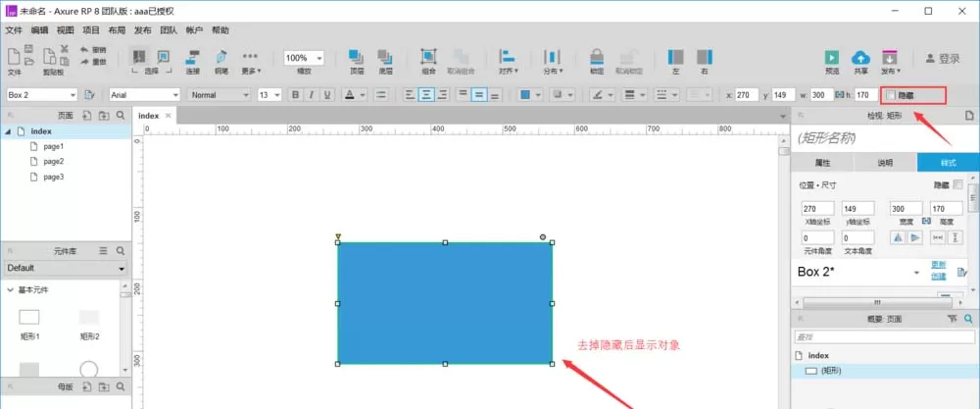Viewport: 980px width, 409px height.
Task: Open widget library options menu icon
Action: [104, 251]
